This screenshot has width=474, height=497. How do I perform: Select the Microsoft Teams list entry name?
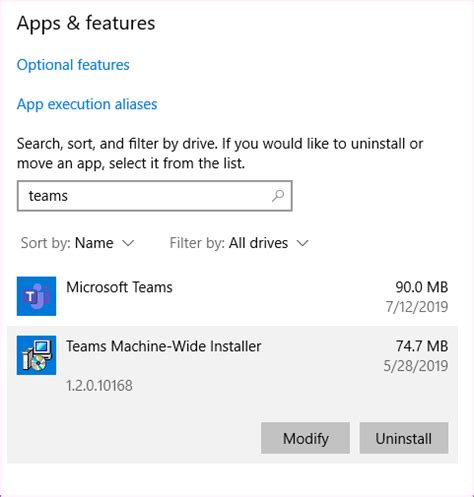tap(119, 287)
